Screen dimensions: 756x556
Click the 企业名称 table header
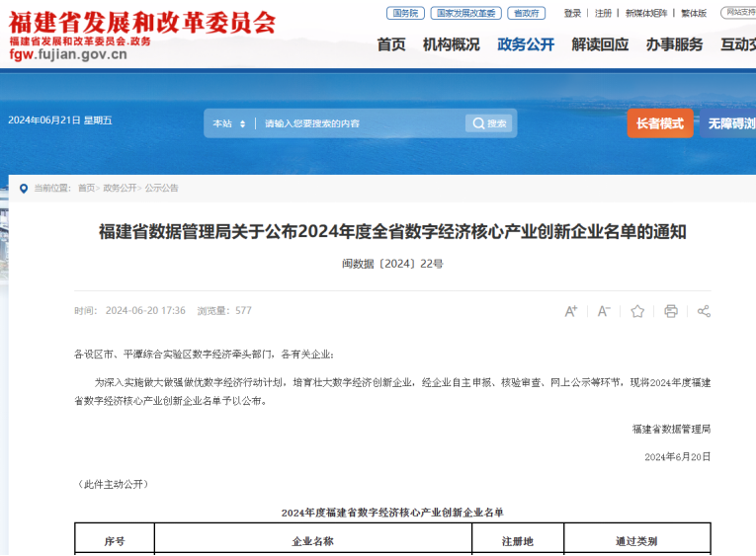coord(313,541)
